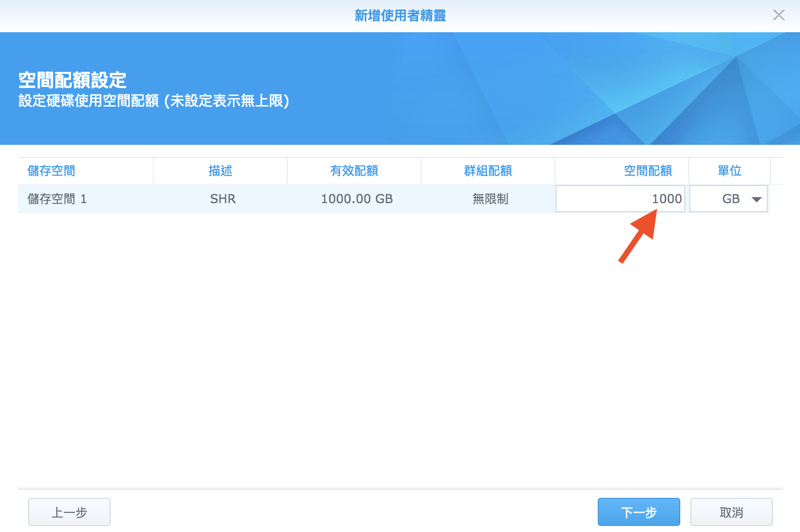The width and height of the screenshot is (800, 532).
Task: Click the 下一步 button
Action: pos(638,512)
